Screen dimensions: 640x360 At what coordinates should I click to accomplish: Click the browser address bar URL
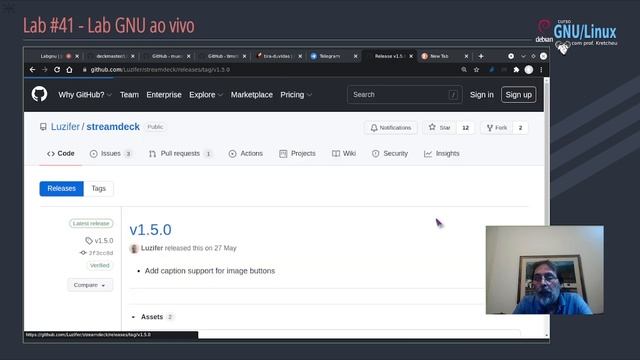tap(160, 70)
